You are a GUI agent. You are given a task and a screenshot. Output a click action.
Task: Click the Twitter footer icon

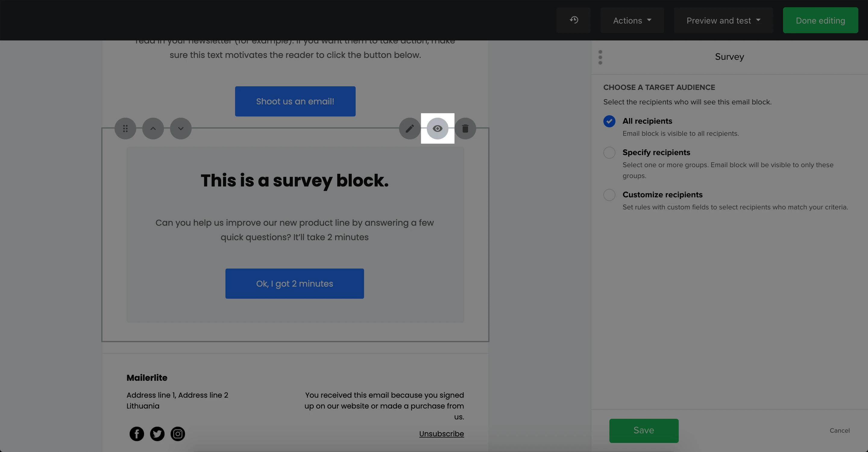[157, 434]
